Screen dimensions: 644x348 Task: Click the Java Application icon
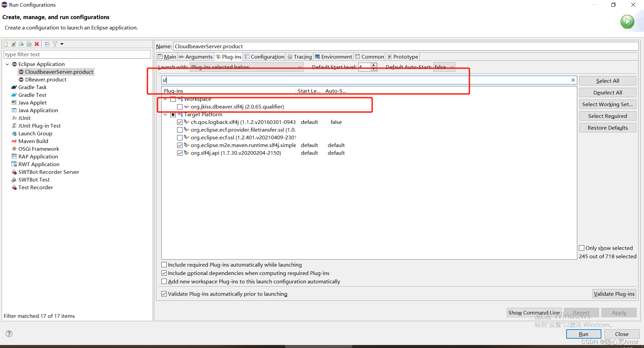(x=14, y=110)
